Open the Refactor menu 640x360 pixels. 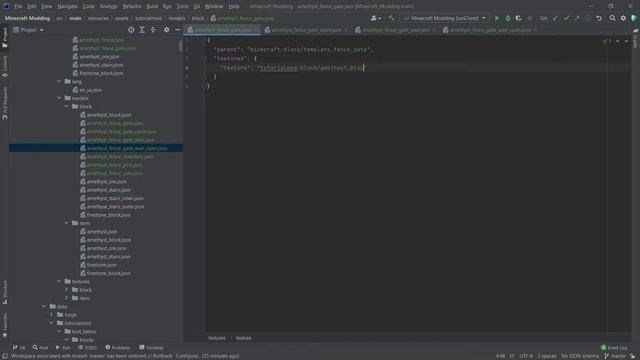pyautogui.click(x=132, y=7)
